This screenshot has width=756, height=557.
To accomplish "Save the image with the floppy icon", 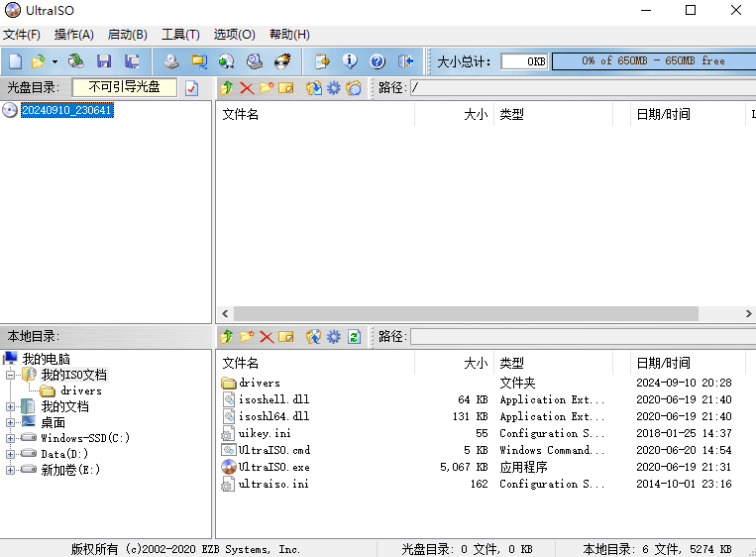I will coord(104,61).
